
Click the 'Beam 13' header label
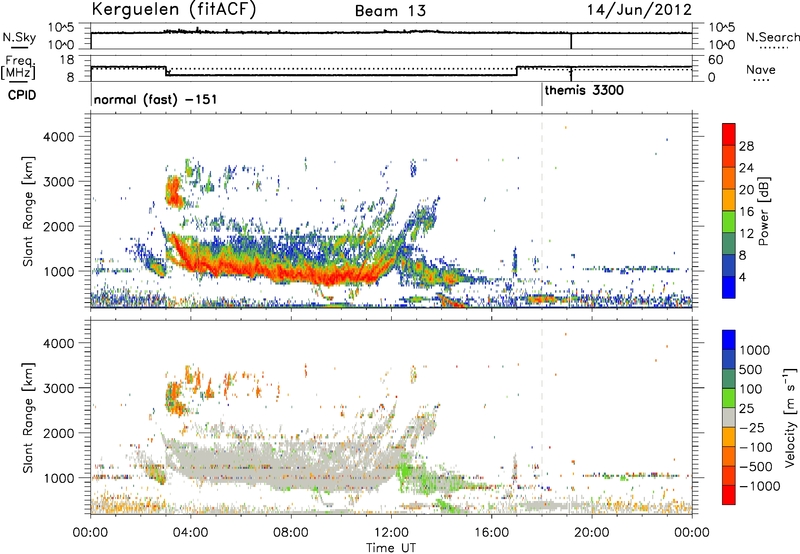point(390,11)
